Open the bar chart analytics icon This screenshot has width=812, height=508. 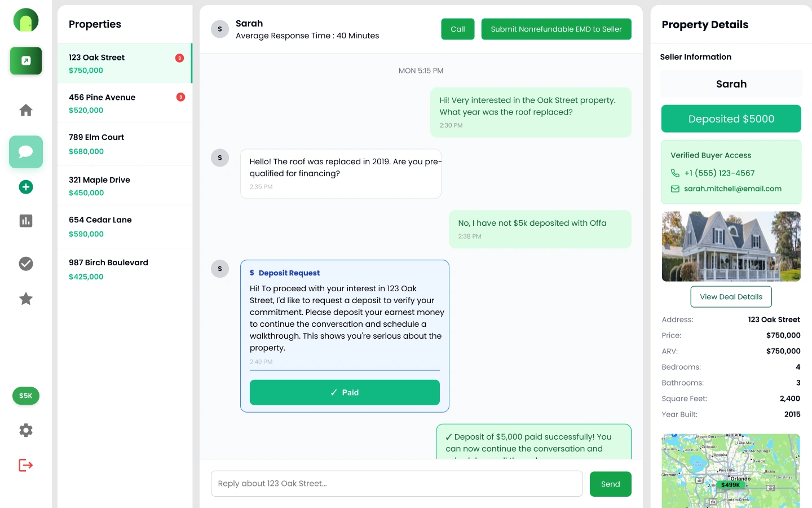click(26, 221)
